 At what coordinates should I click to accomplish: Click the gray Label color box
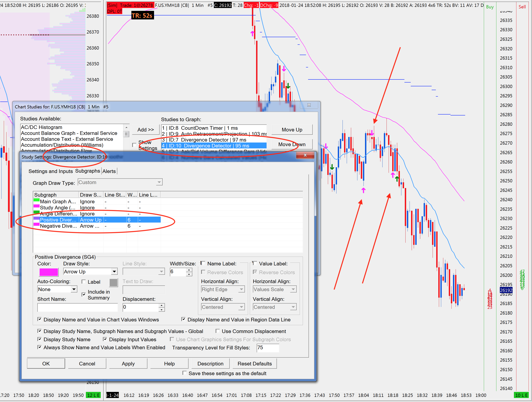113,283
